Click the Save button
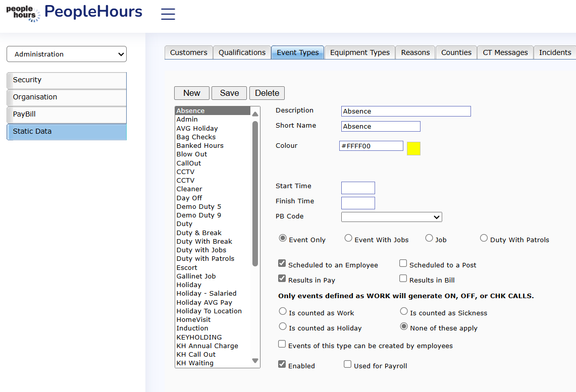 point(229,93)
